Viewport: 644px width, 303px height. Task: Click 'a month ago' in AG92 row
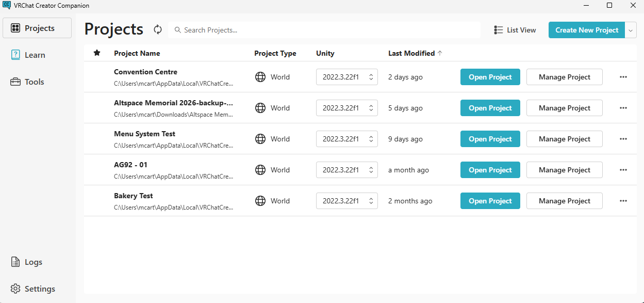[408, 170]
